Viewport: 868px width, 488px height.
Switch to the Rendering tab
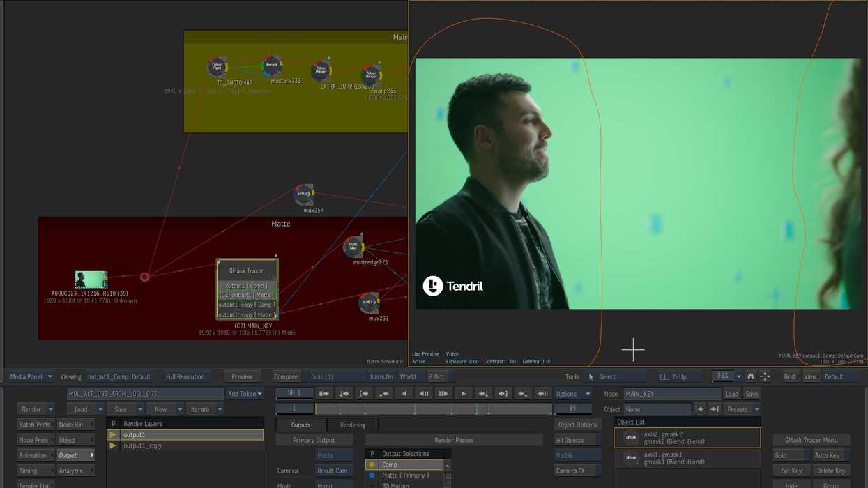click(352, 425)
